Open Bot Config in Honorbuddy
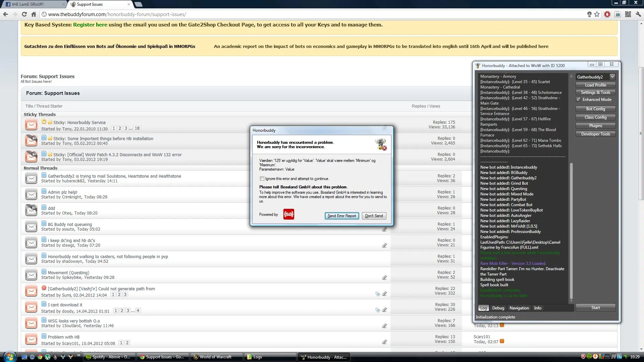The height and width of the screenshot is (362, 644). 595,109
